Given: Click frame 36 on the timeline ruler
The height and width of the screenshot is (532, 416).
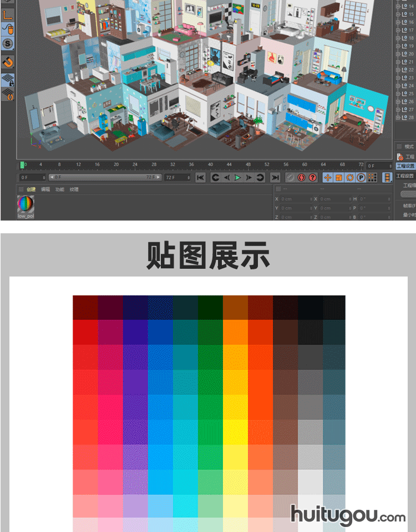Looking at the screenshot, I should pos(191,165).
